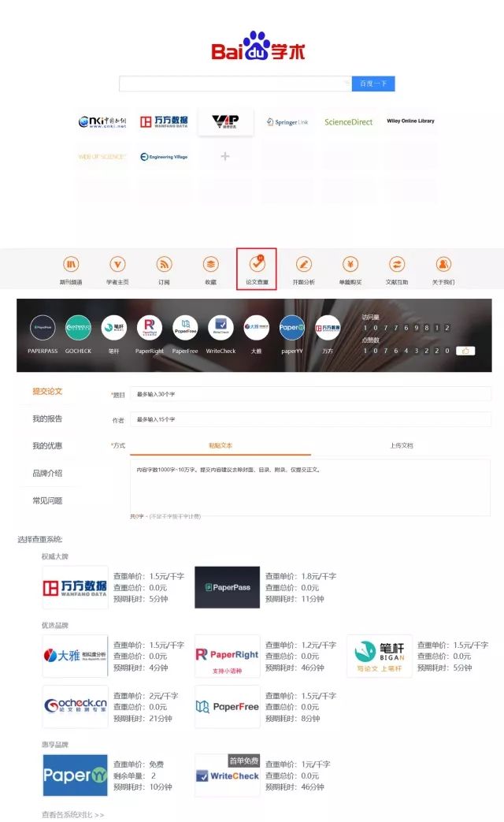Viewport: 504px width, 822px height.
Task: Open the 学者主页 scholar homepage icon
Action: point(117,264)
